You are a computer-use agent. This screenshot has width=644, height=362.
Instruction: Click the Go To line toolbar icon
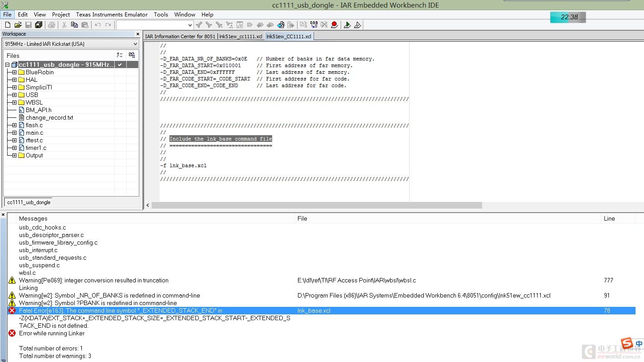click(239, 25)
